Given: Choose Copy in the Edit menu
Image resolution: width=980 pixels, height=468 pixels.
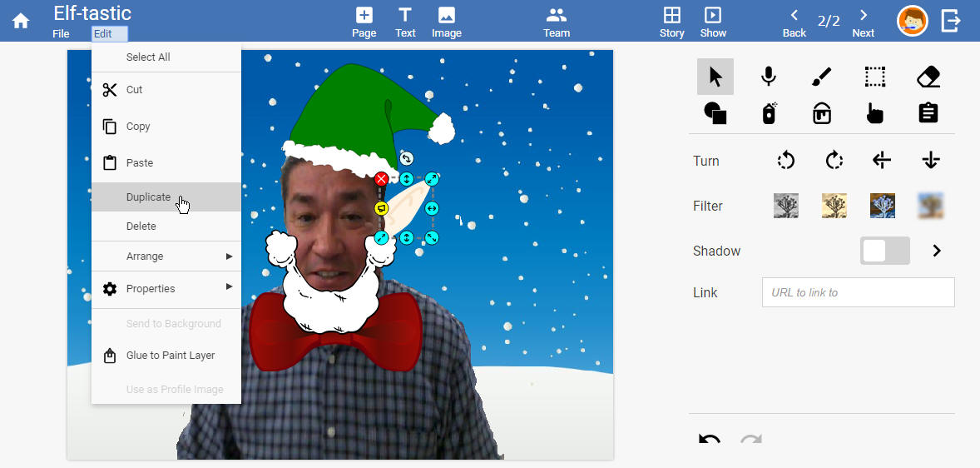Looking at the screenshot, I should tap(166, 127).
